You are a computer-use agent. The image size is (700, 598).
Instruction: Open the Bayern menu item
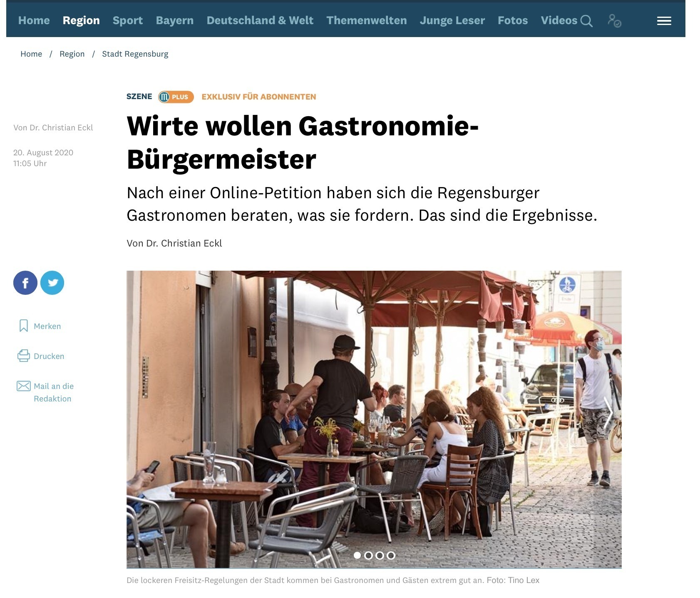click(175, 20)
